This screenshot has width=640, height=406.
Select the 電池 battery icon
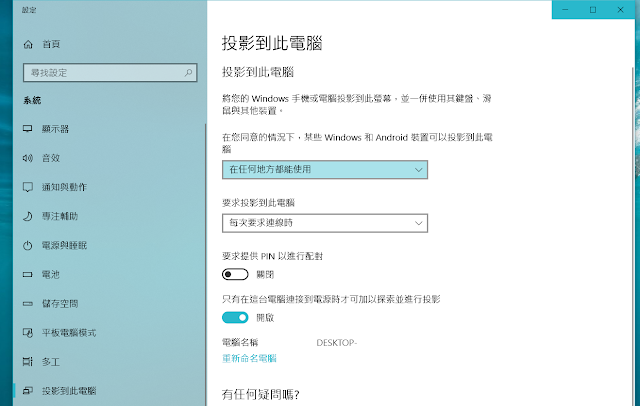tap(27, 275)
